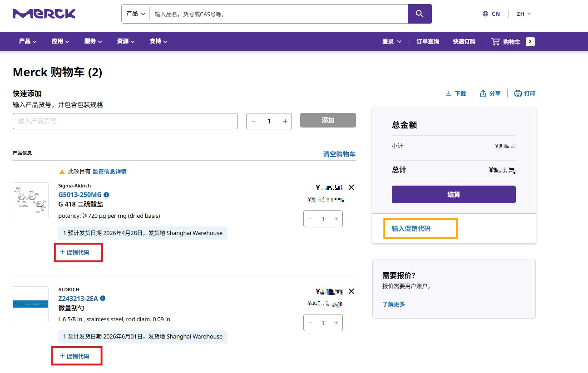Open the ZH language dropdown
The image size is (588, 373).
[x=524, y=14]
